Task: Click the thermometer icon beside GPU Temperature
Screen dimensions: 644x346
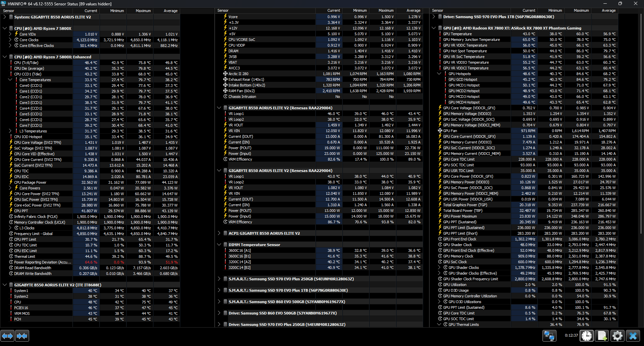Action: (440, 34)
